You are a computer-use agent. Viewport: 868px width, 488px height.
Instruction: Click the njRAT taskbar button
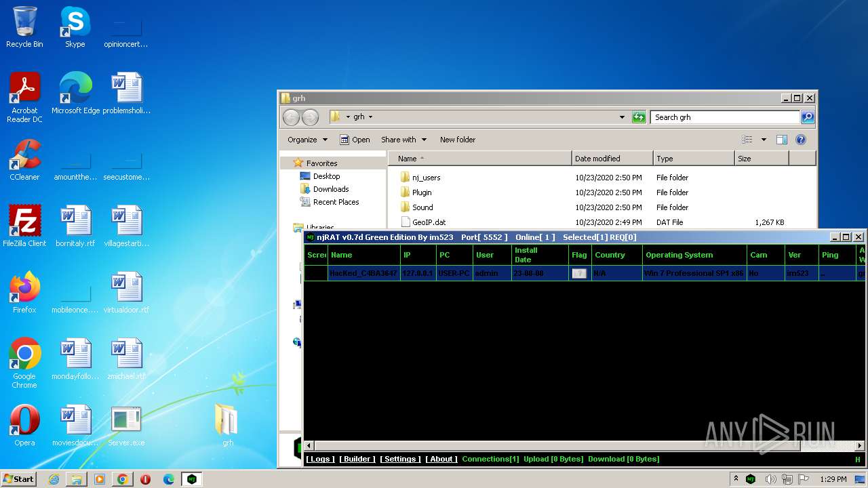[x=192, y=479]
